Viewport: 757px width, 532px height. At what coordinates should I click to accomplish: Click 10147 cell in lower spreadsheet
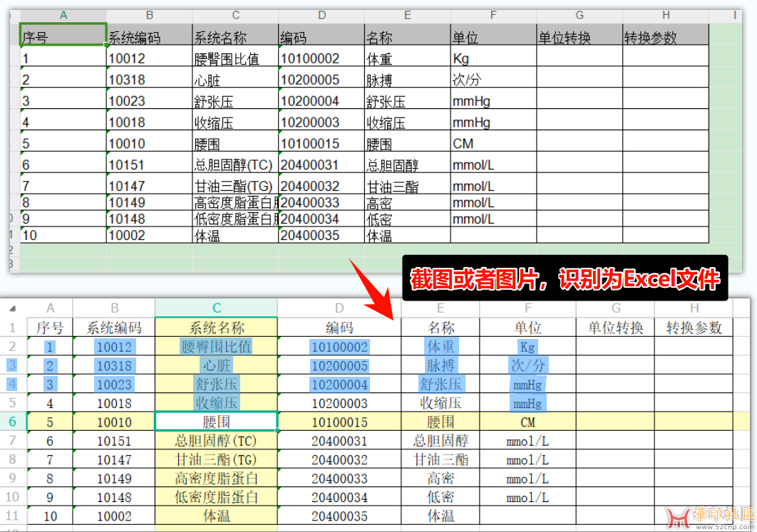click(114, 459)
